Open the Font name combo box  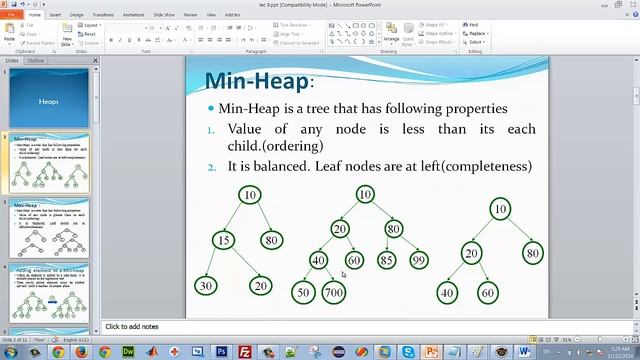pyautogui.click(x=127, y=28)
